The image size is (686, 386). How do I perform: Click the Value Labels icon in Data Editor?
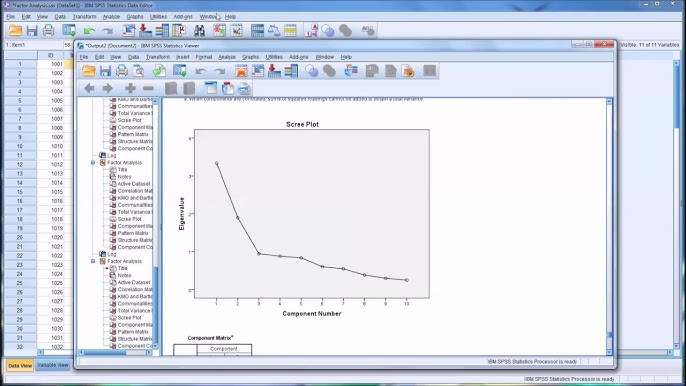pos(311,31)
